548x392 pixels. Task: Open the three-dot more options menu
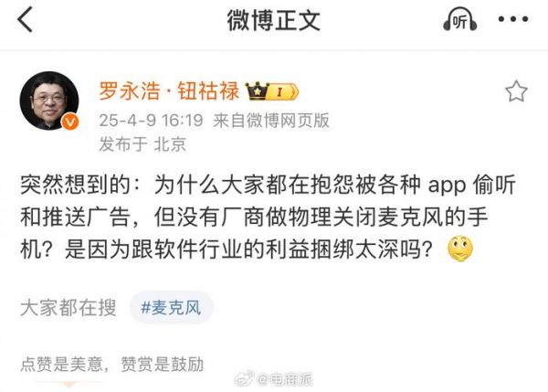point(513,19)
